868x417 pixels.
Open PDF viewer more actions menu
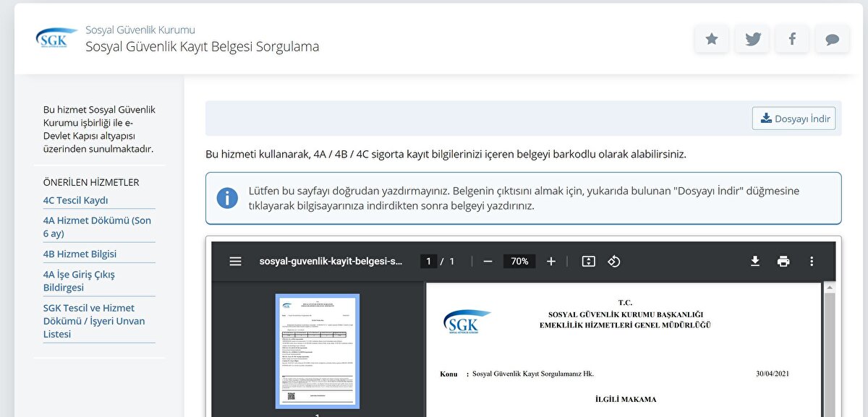(x=812, y=262)
